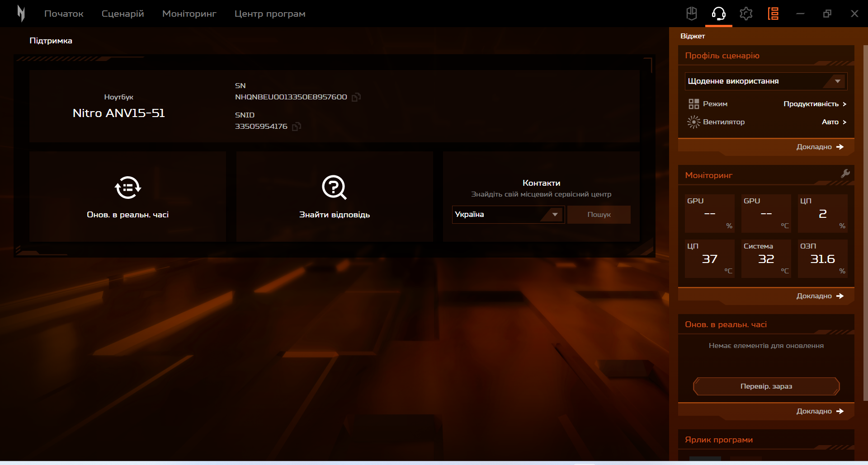
Task: Click the wrench icon in Моніторинг widget
Action: coord(845,174)
